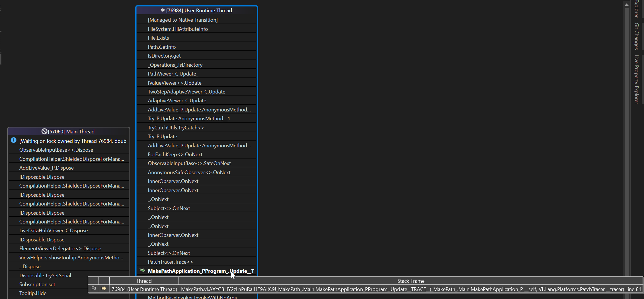Select the LiveDataHubViewer_C.Dispose frame
644x299 pixels.
click(x=54, y=231)
